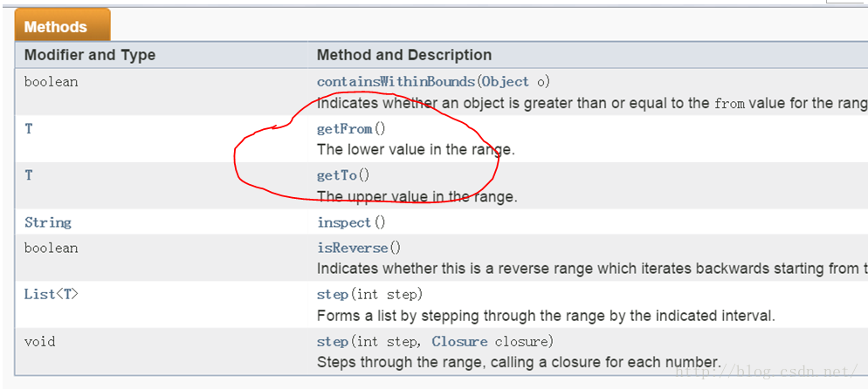This screenshot has height=389, width=868.
Task: Click the T return type beside getFrom
Action: (x=29, y=128)
